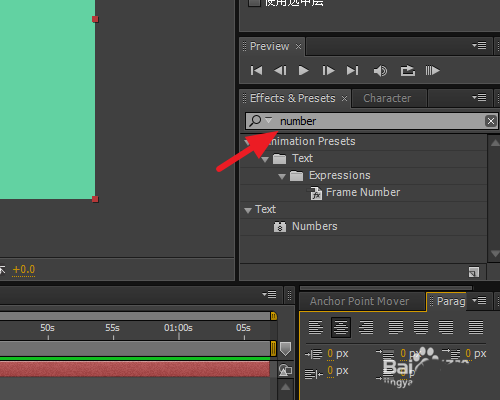The width and height of the screenshot is (500, 400).
Task: Select the Frame Number preset
Action: (x=363, y=192)
